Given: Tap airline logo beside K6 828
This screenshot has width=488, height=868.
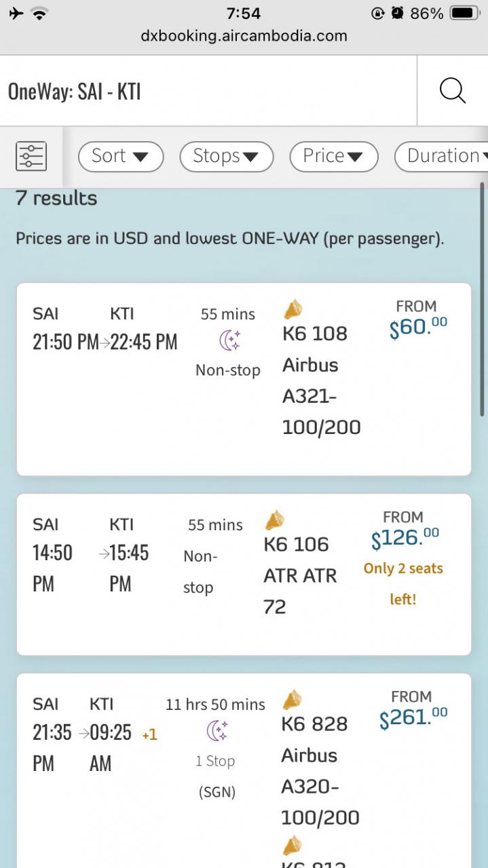Looking at the screenshot, I should click(x=292, y=699).
